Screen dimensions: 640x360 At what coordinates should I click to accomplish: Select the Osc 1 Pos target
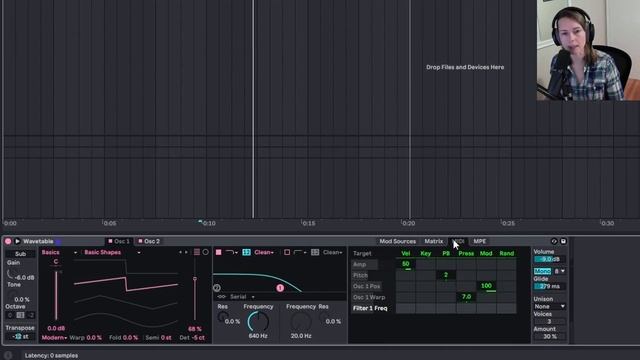coord(367,286)
